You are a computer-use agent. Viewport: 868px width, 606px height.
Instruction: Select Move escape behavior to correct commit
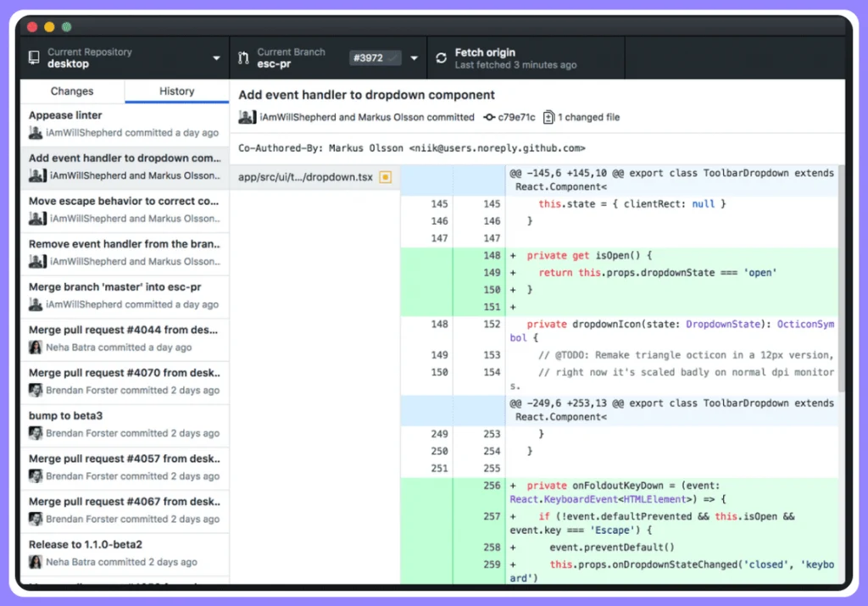(x=125, y=210)
